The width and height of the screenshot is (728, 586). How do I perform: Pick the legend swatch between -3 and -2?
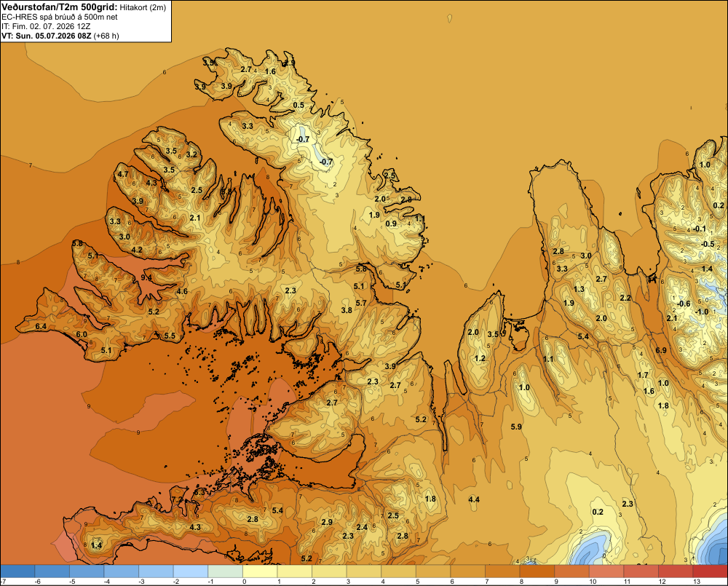[x=156, y=571]
